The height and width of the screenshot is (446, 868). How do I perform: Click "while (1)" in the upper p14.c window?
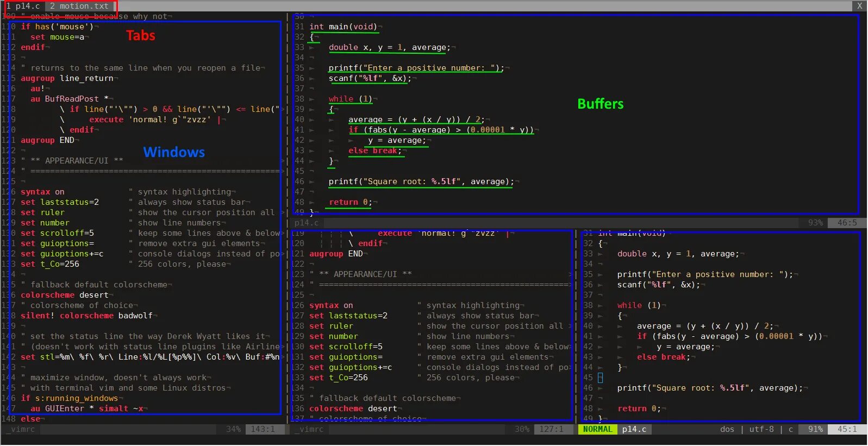350,99
